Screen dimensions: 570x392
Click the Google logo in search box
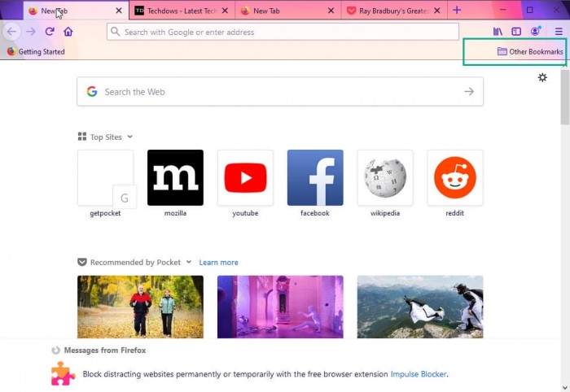pos(92,91)
